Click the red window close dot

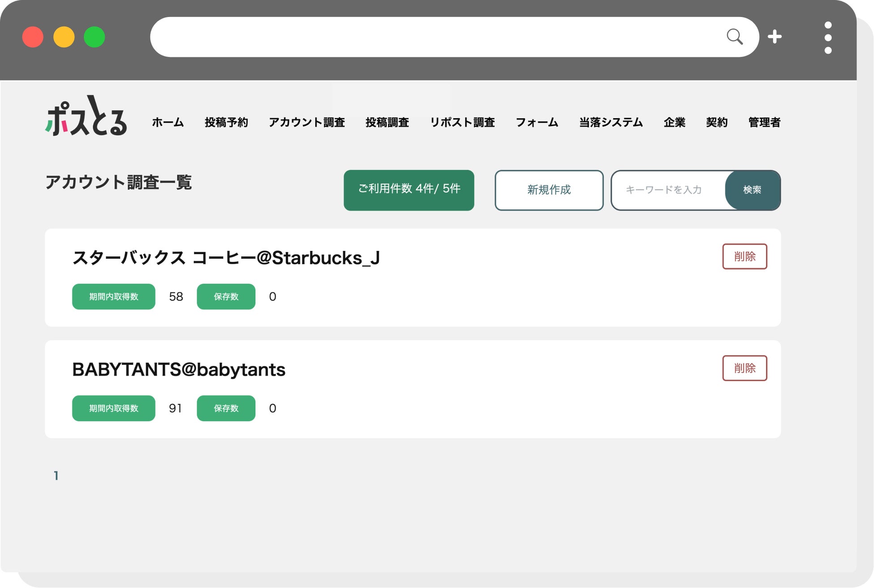(x=33, y=37)
